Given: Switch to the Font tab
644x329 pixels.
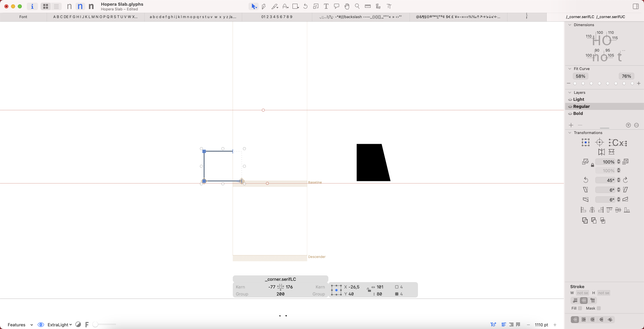Looking at the screenshot, I should click(23, 17).
